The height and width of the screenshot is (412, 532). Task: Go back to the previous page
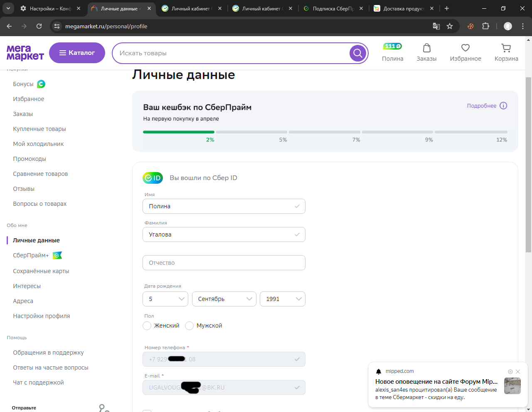pos(9,26)
